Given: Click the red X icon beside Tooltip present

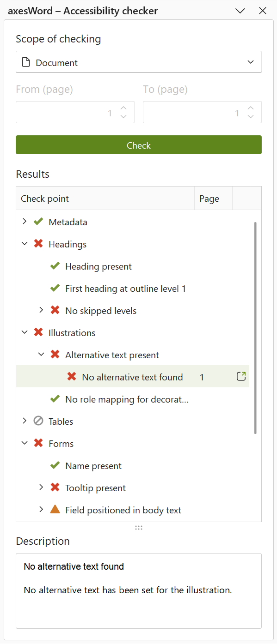Looking at the screenshot, I should point(55,488).
